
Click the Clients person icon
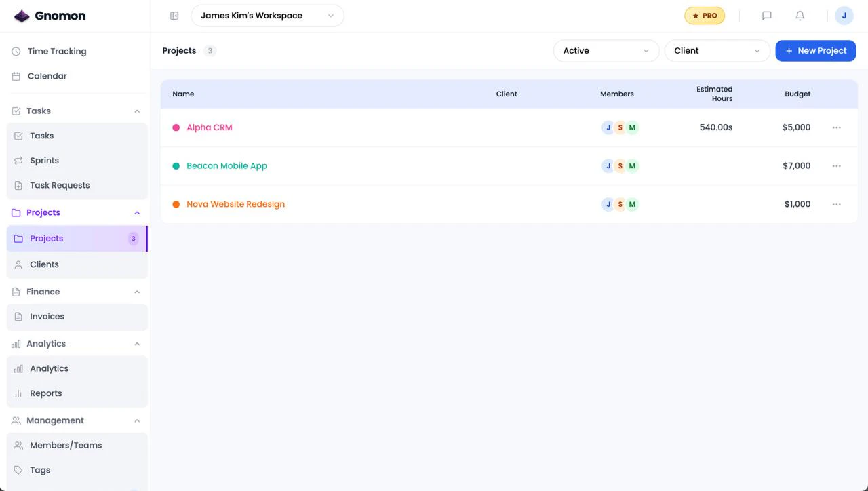pos(18,265)
